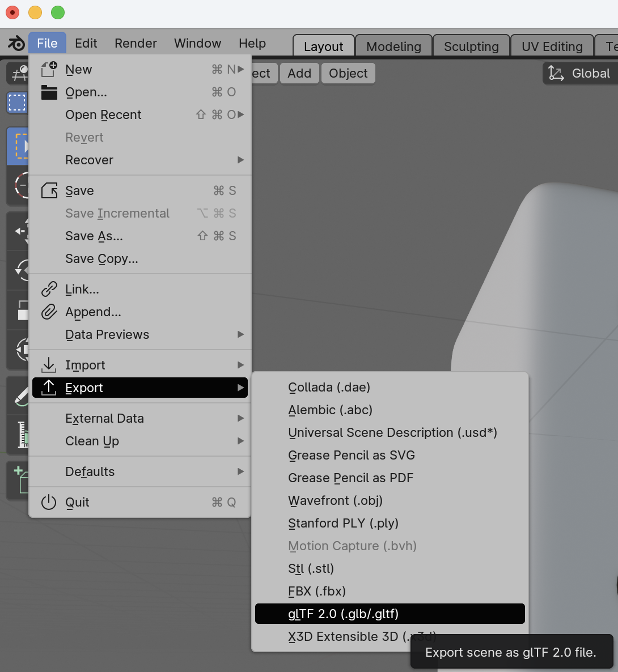This screenshot has height=672, width=618.
Task: Click the Save disk icon
Action: 49,190
